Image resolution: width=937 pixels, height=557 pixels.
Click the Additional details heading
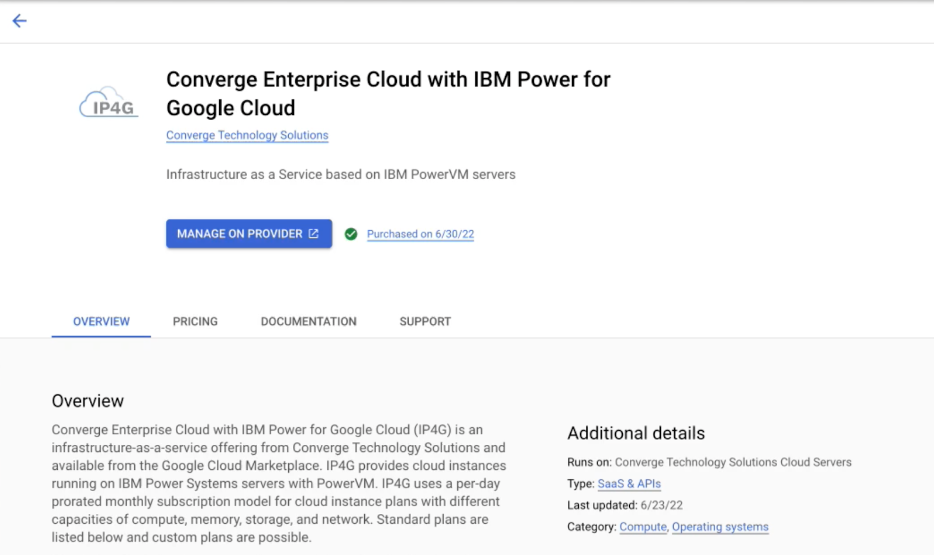[636, 433]
